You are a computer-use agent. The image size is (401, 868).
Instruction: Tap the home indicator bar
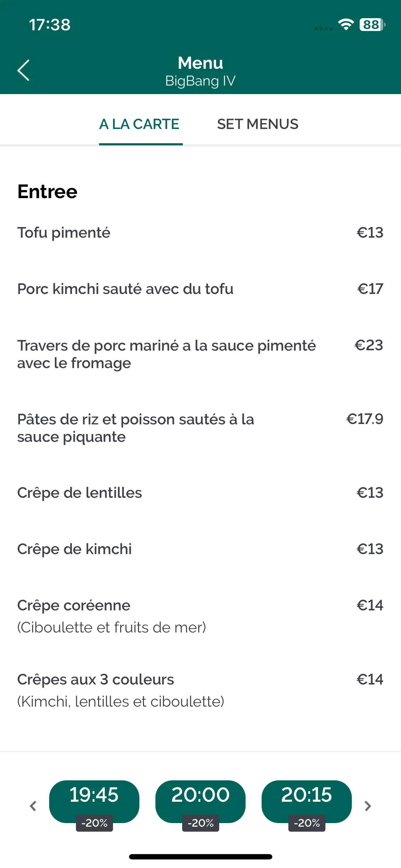[201, 857]
